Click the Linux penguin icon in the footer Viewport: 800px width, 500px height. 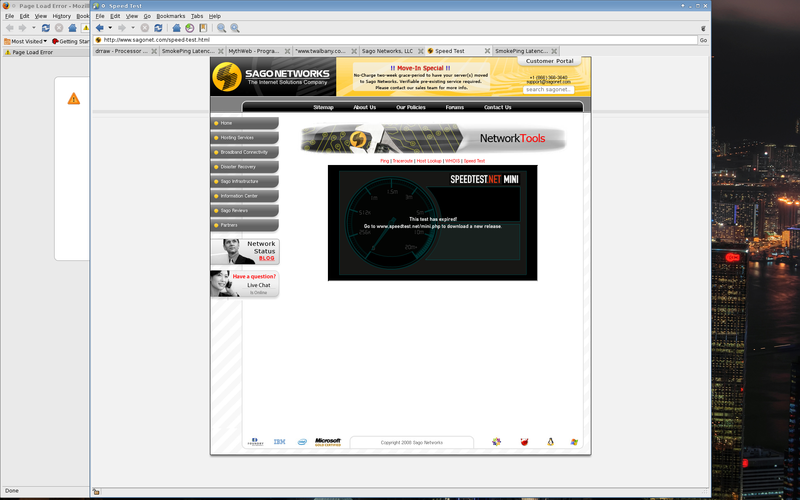[551, 442]
